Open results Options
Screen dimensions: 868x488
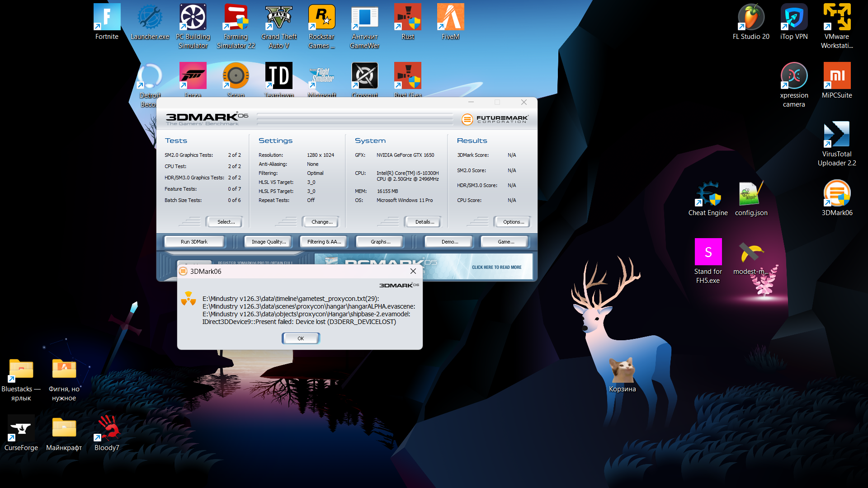pos(513,222)
